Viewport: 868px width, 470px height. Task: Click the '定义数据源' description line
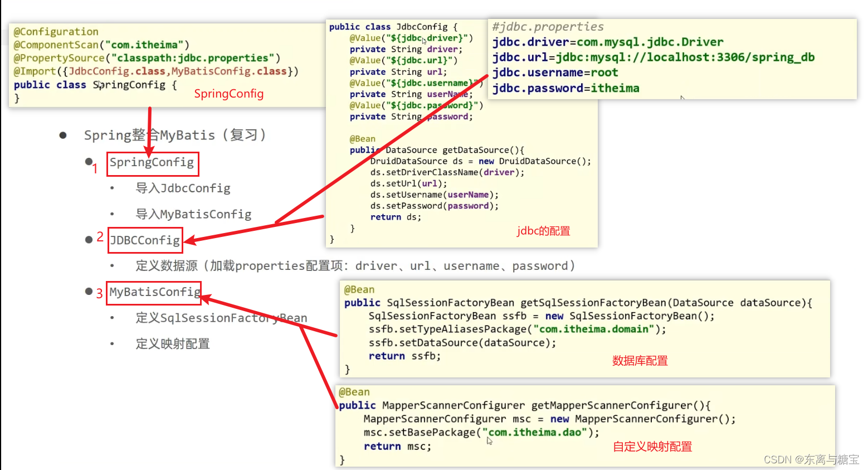[355, 266]
